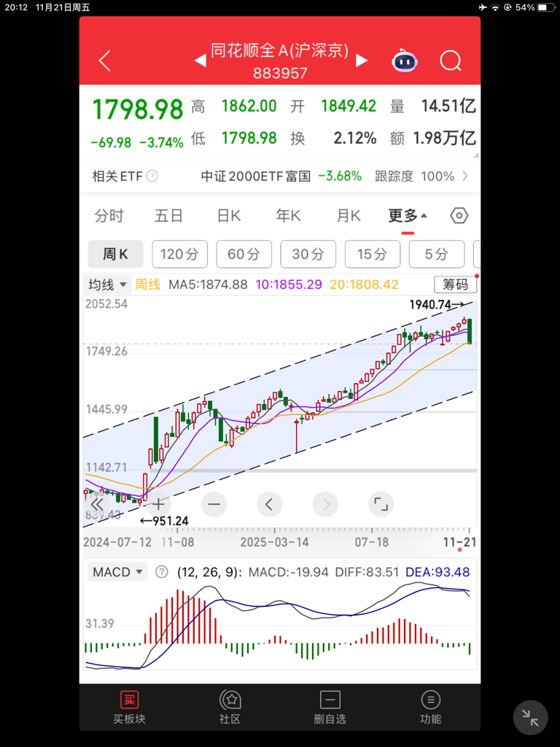Viewport: 560px width, 747px height.
Task: Jump back with double left chevron
Action: 97,504
